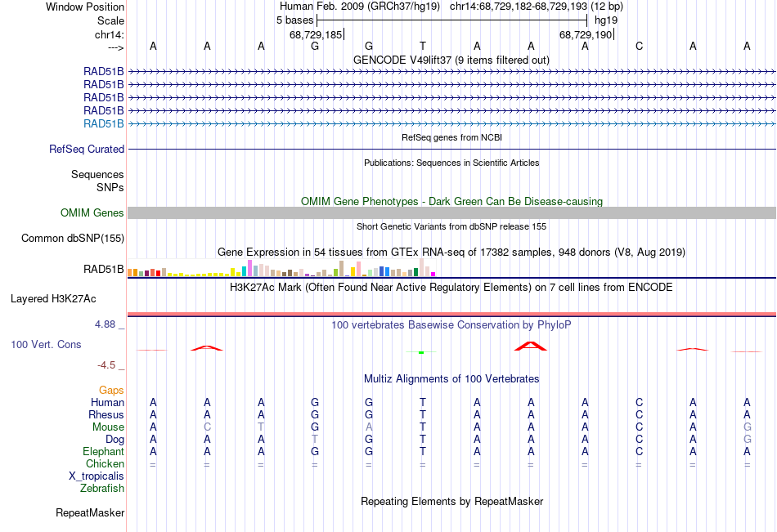The width and height of the screenshot is (777, 532).
Task: Select the Zebrafish alignment row label
Action: [x=102, y=488]
